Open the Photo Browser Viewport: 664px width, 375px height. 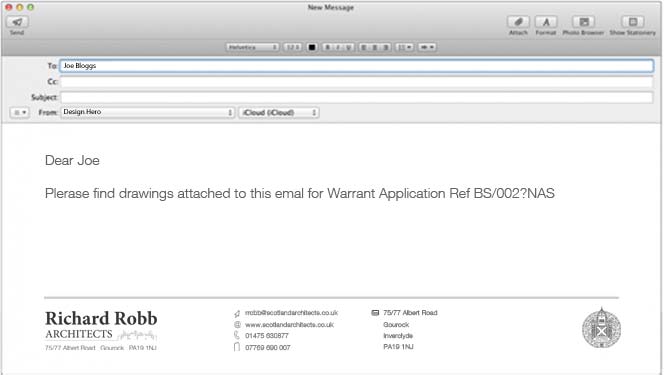point(584,22)
